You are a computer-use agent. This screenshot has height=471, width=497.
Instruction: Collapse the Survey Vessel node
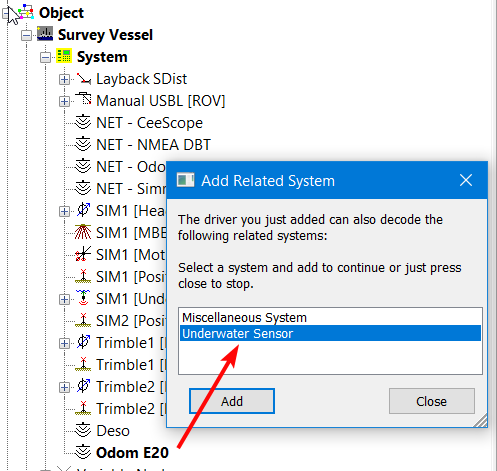26,35
